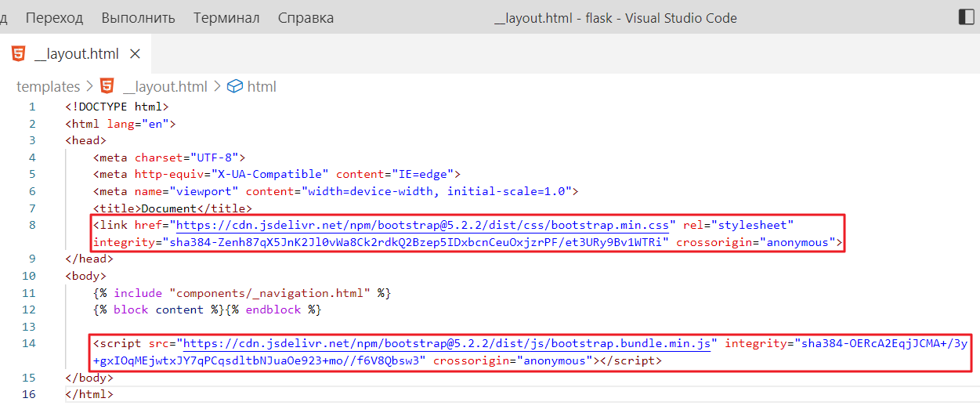Click the title Document line

click(x=172, y=208)
